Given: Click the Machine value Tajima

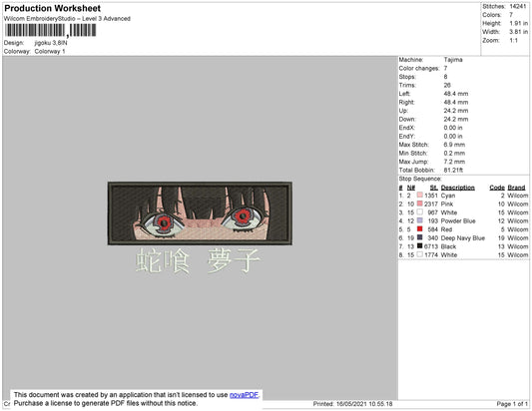Looking at the screenshot, I should point(453,60).
